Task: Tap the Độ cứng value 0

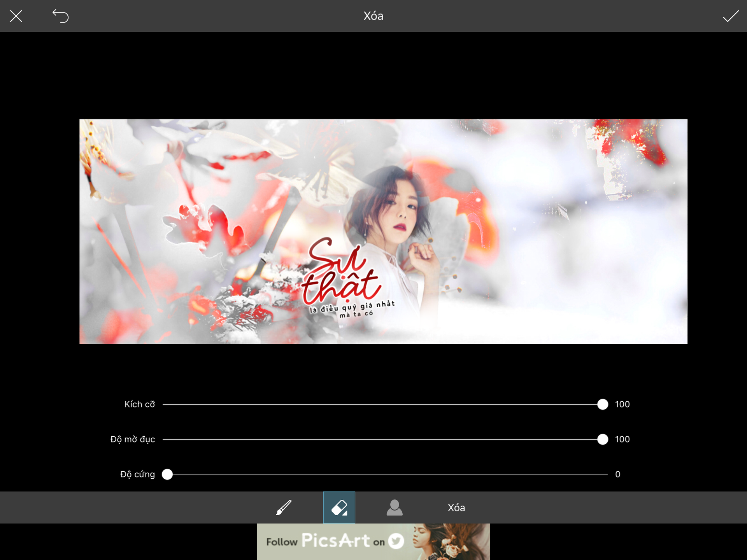Action: click(x=617, y=474)
